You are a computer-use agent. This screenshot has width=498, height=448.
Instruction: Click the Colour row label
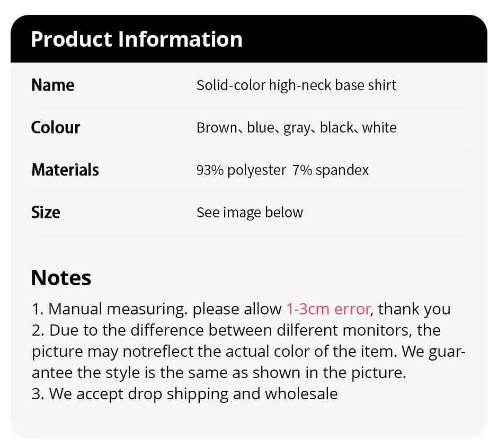(x=56, y=128)
